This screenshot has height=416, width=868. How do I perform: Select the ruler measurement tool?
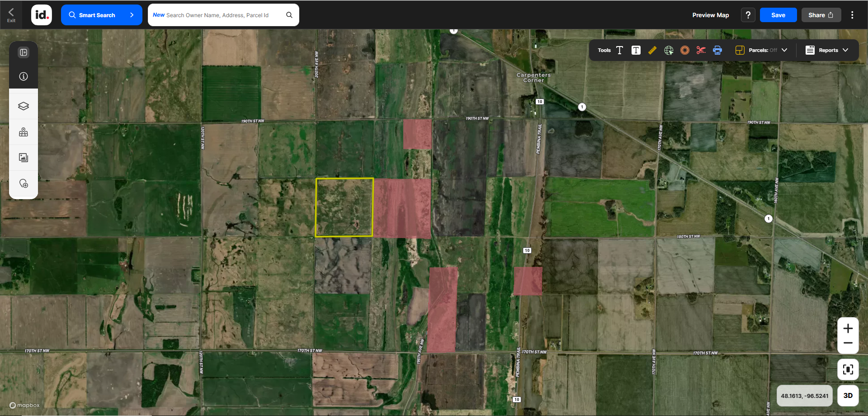[652, 50]
